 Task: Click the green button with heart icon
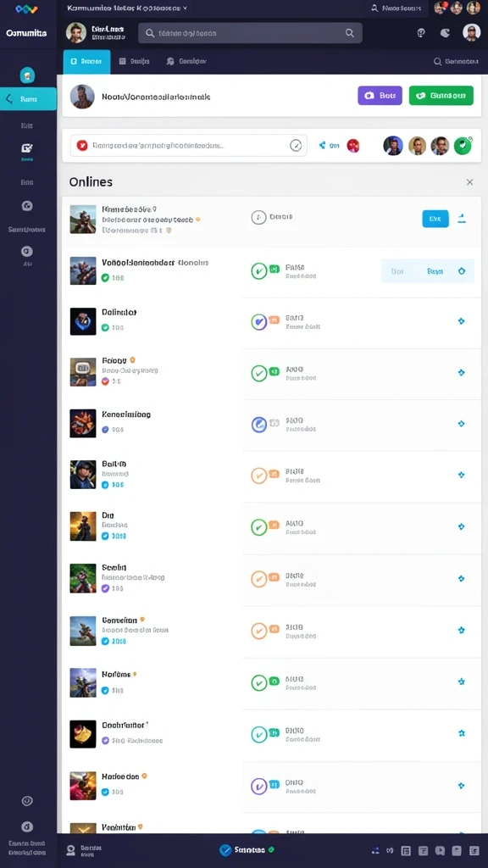pyautogui.click(x=441, y=95)
